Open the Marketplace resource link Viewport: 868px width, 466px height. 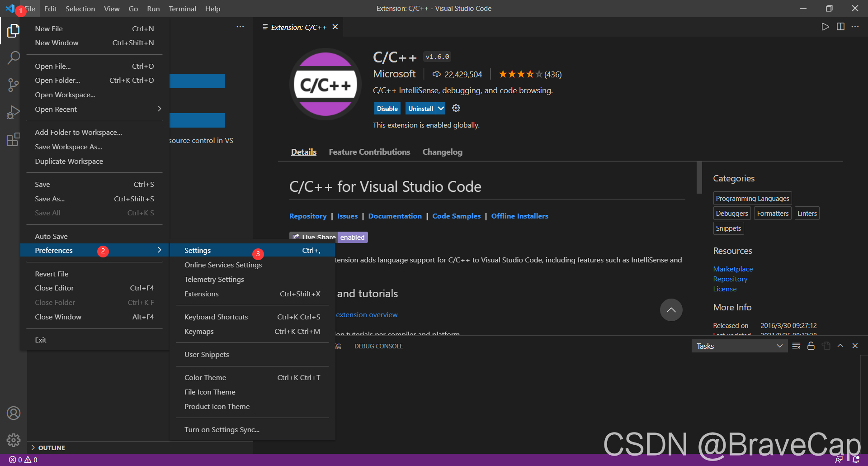tap(733, 269)
